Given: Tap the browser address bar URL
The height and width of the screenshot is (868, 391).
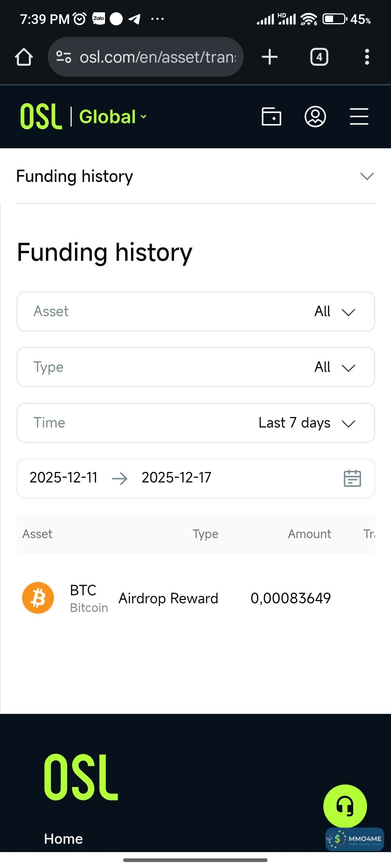Looking at the screenshot, I should (157, 57).
